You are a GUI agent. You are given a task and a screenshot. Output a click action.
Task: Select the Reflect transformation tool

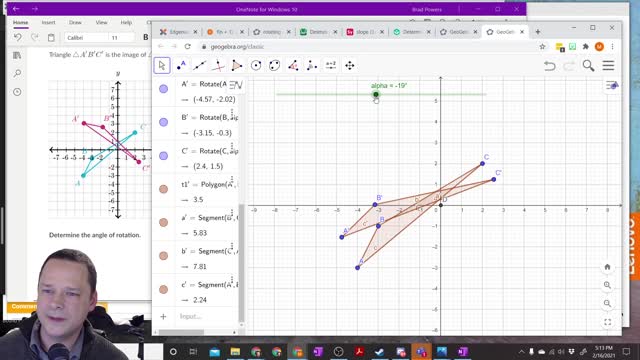(312, 65)
